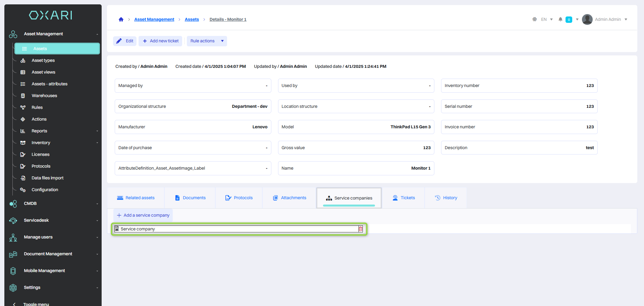Switch to the Related assets tab
This screenshot has height=306, width=644.
(x=136, y=198)
